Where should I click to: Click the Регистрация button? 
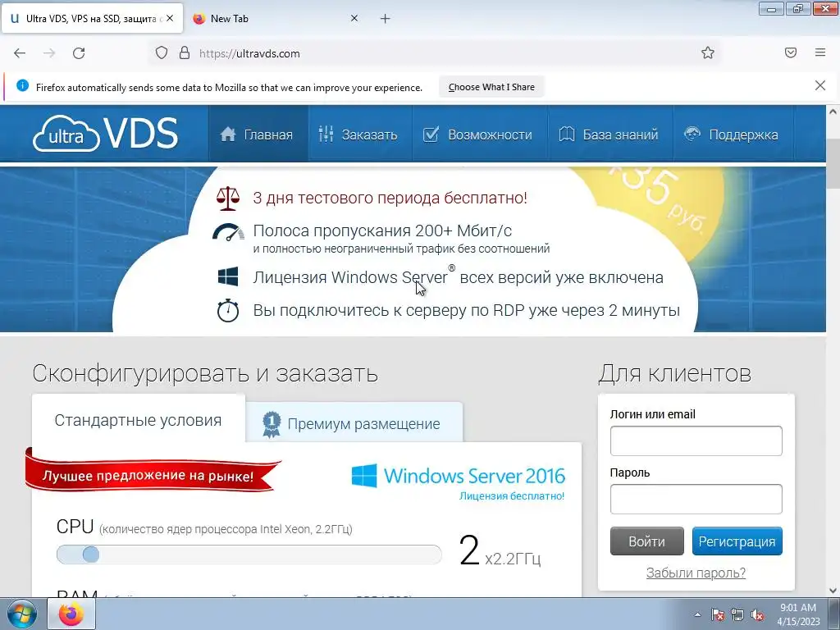(737, 541)
